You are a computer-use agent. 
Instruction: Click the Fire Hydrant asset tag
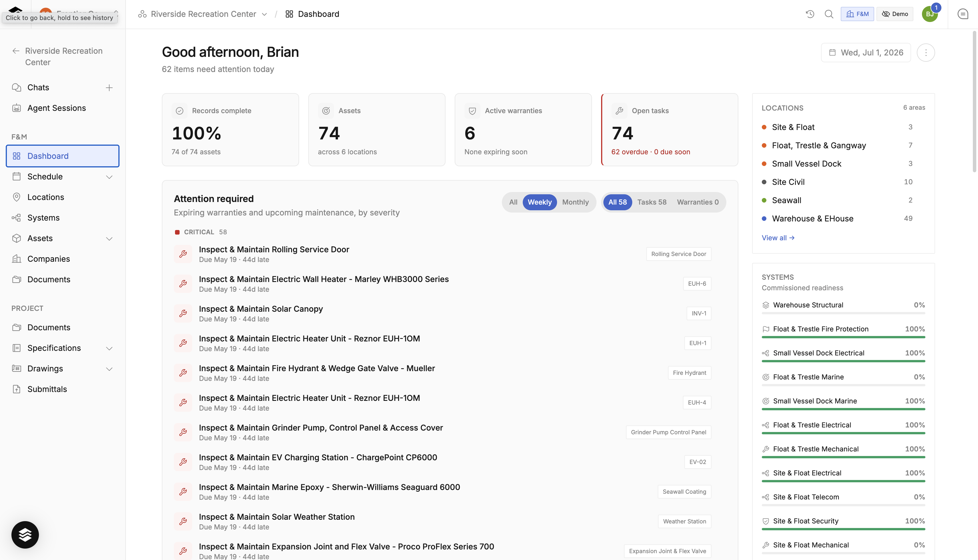[x=689, y=373]
